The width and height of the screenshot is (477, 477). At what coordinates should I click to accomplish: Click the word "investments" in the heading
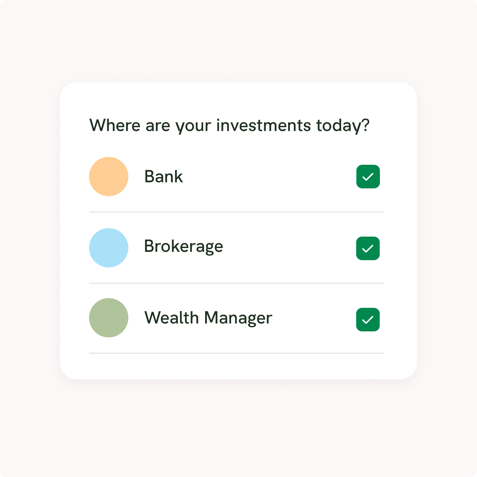(264, 125)
